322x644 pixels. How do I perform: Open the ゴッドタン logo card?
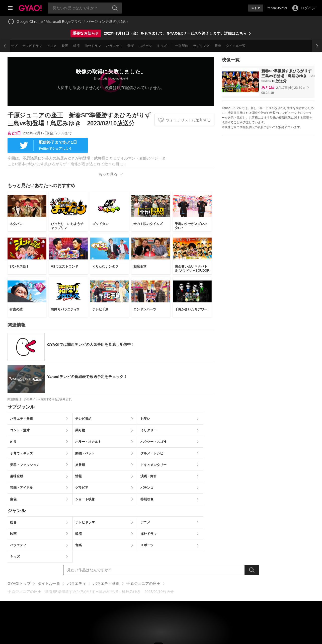[x=110, y=211]
